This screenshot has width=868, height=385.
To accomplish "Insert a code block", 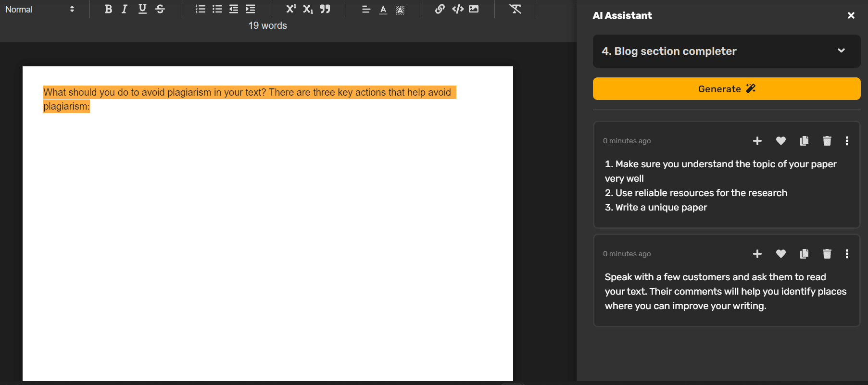I will point(457,9).
